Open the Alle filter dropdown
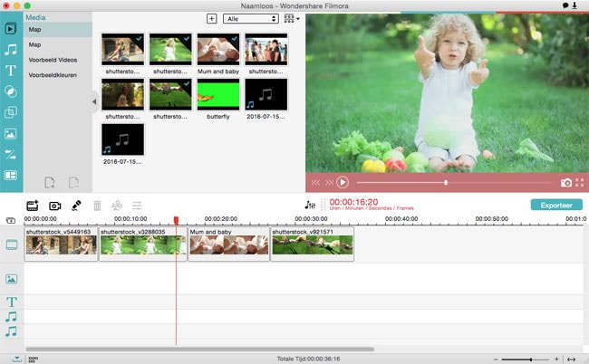This screenshot has height=364, width=589. point(250,19)
